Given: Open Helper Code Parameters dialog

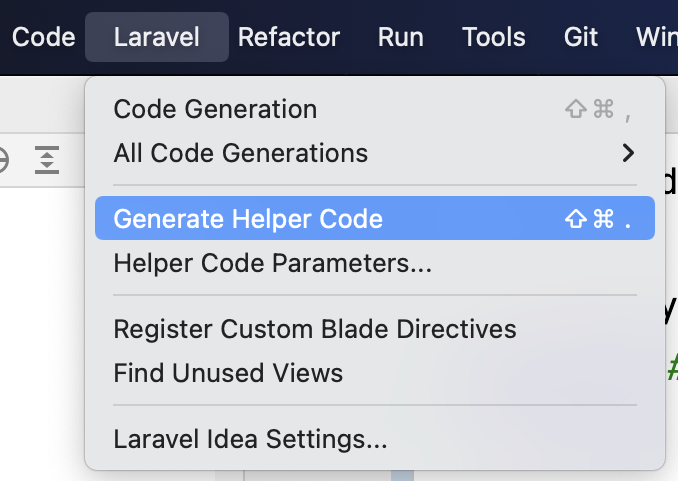Looking at the screenshot, I should [374, 263].
